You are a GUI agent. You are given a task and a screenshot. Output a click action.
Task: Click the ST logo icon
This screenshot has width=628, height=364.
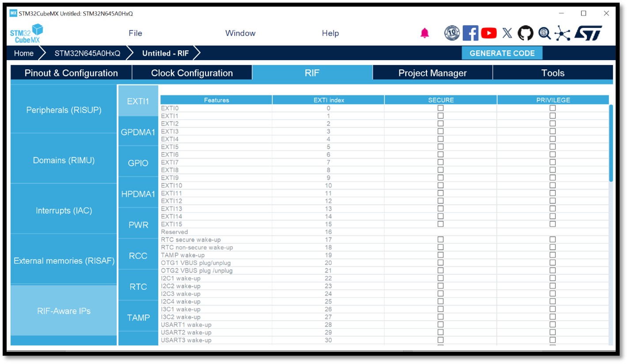(x=588, y=33)
